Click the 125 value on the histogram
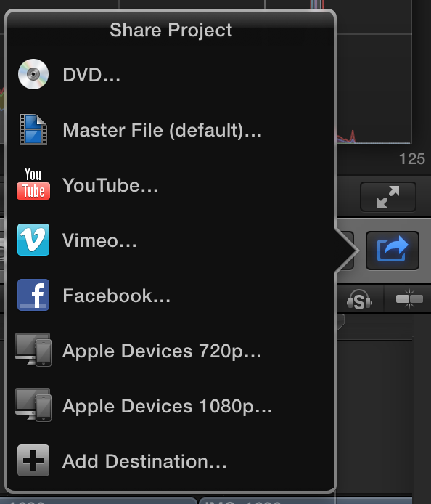This screenshot has width=431, height=504. (412, 159)
